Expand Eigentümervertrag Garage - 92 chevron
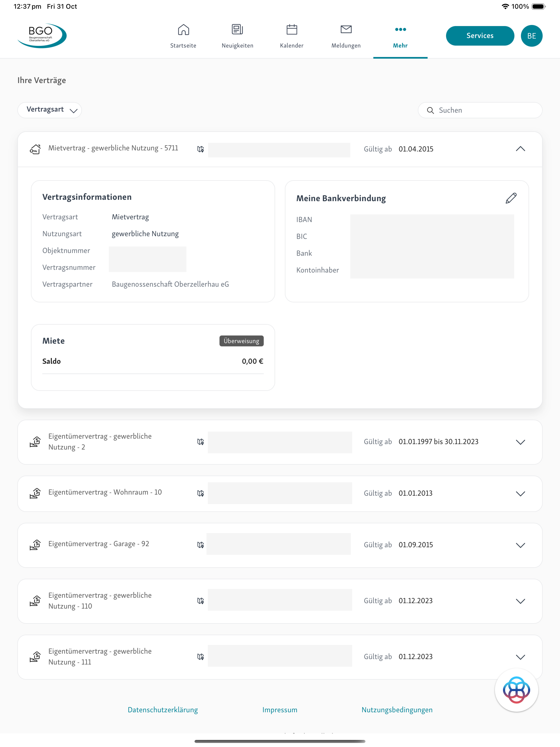The image size is (560, 747). pyautogui.click(x=520, y=545)
